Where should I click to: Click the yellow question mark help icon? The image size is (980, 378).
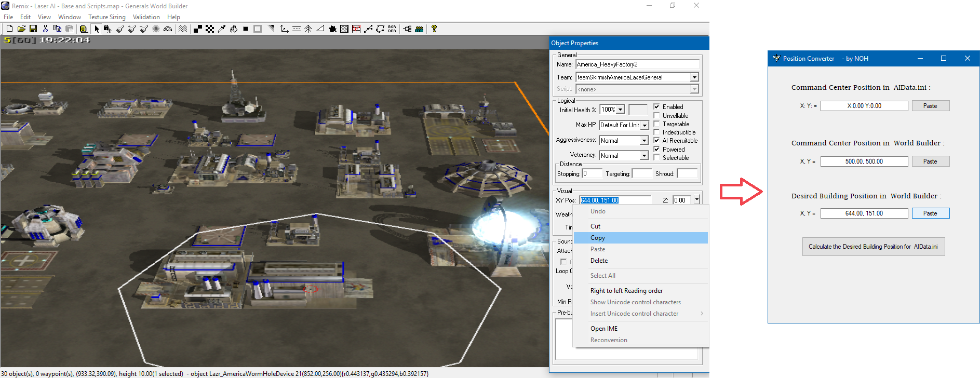pos(434,29)
